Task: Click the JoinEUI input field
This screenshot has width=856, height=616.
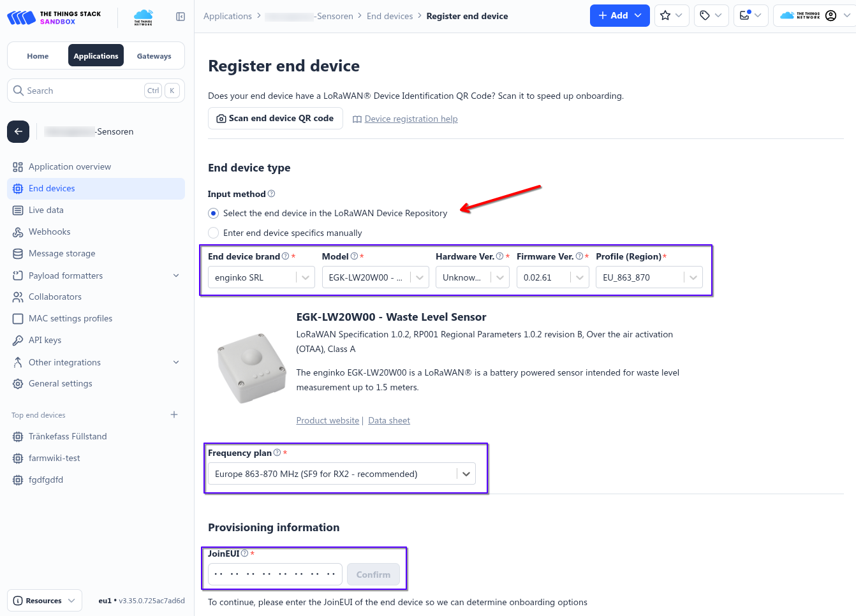Action: coord(275,574)
